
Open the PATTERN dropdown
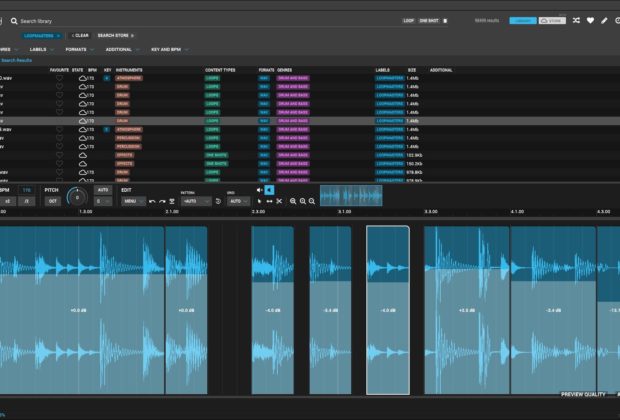196,201
